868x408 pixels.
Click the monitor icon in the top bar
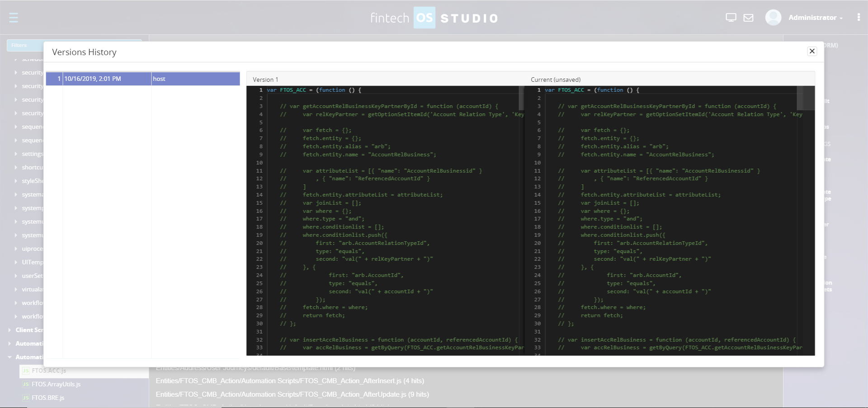731,17
